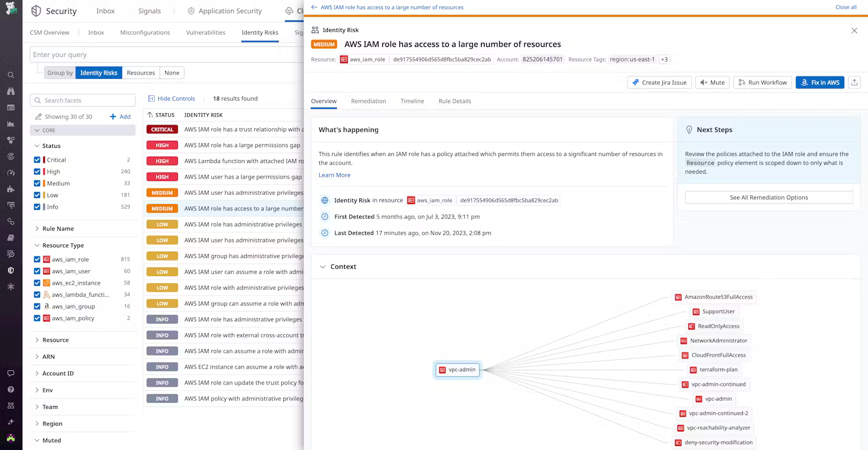Screen dimensions: 868x450
Task: Open the puzzle piece integrations icon
Action: click(x=10, y=189)
